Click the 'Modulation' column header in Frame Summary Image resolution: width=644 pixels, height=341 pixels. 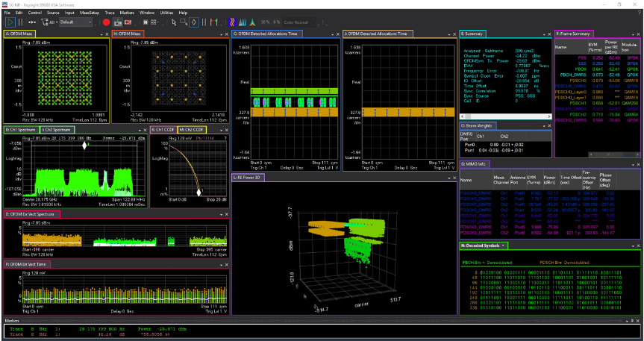[x=629, y=47]
